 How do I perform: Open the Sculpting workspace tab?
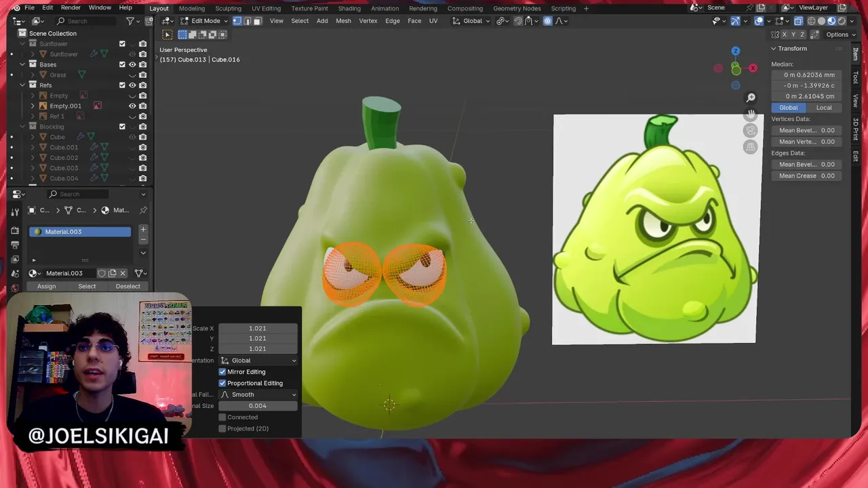(x=228, y=8)
